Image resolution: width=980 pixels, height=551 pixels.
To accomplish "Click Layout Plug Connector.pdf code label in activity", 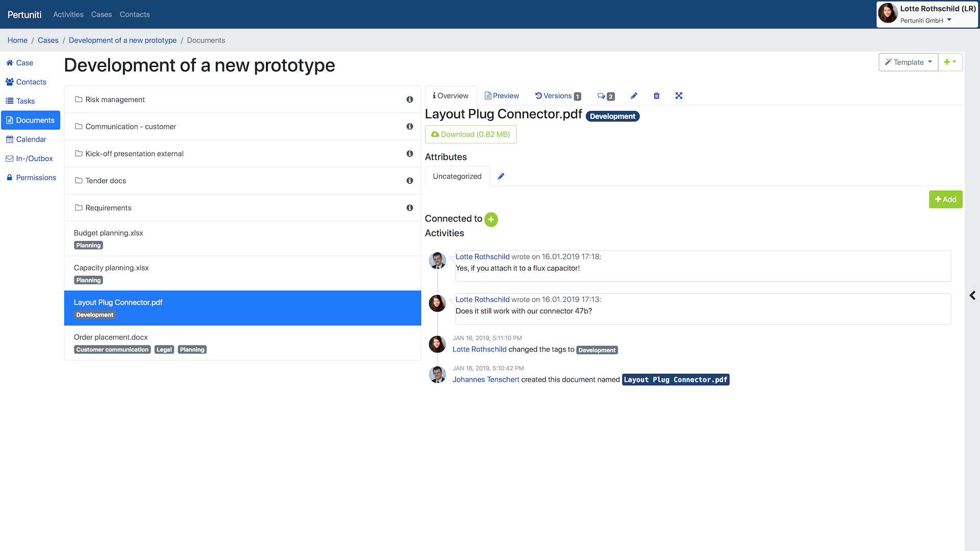I will click(675, 380).
